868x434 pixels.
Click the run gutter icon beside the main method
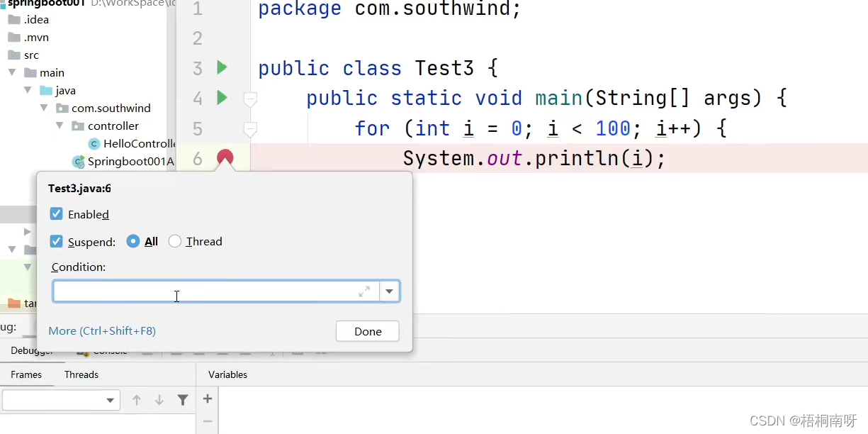point(222,97)
